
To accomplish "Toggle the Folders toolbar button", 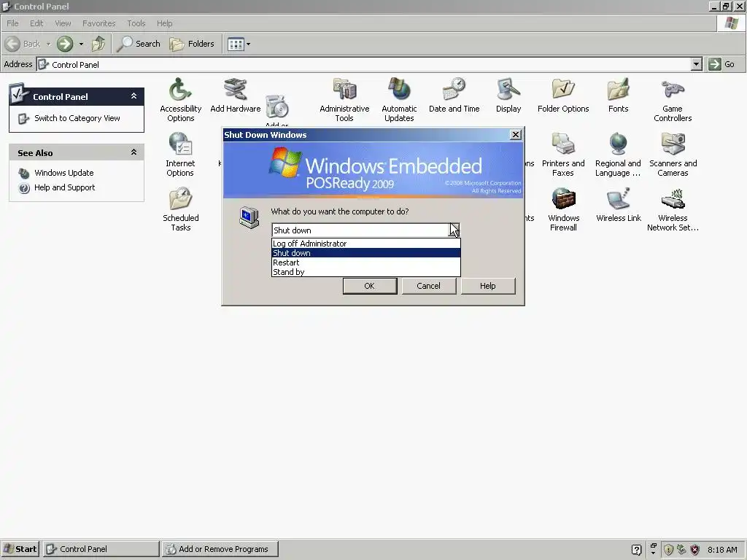I will (192, 44).
